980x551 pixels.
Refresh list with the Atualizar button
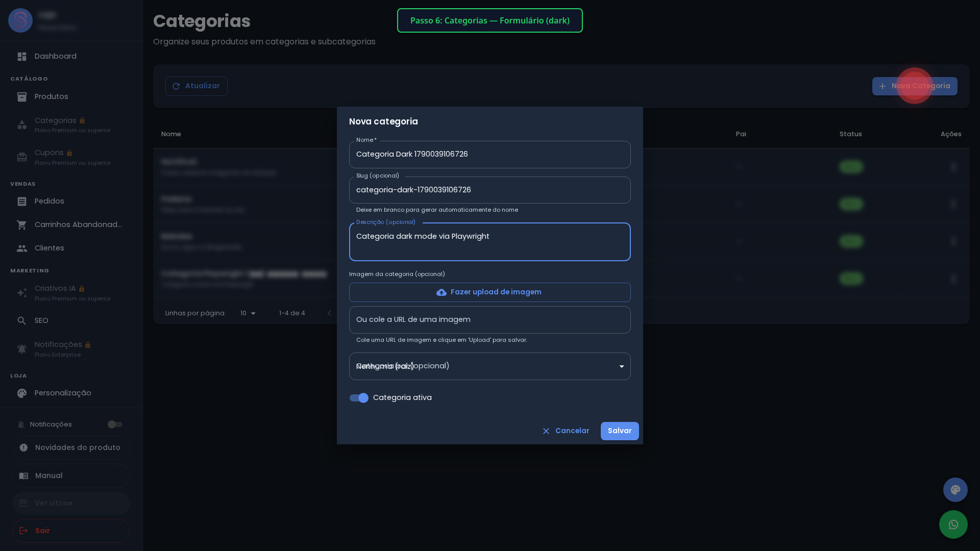(197, 86)
